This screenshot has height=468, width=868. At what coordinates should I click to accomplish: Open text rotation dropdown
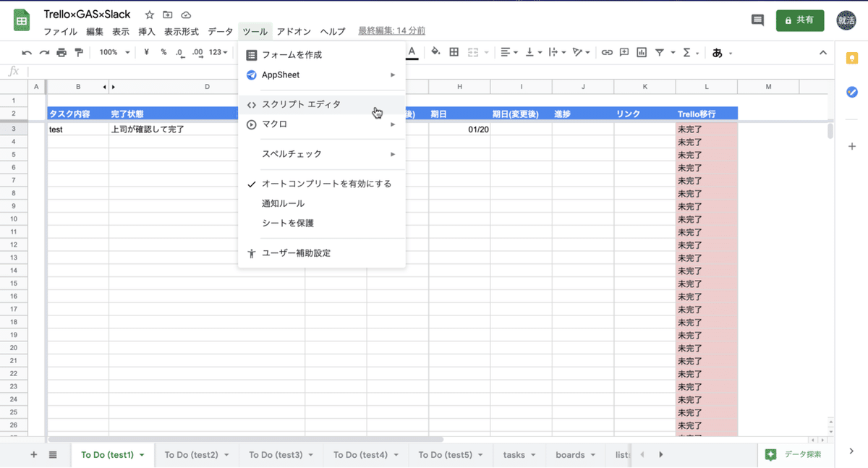(581, 52)
